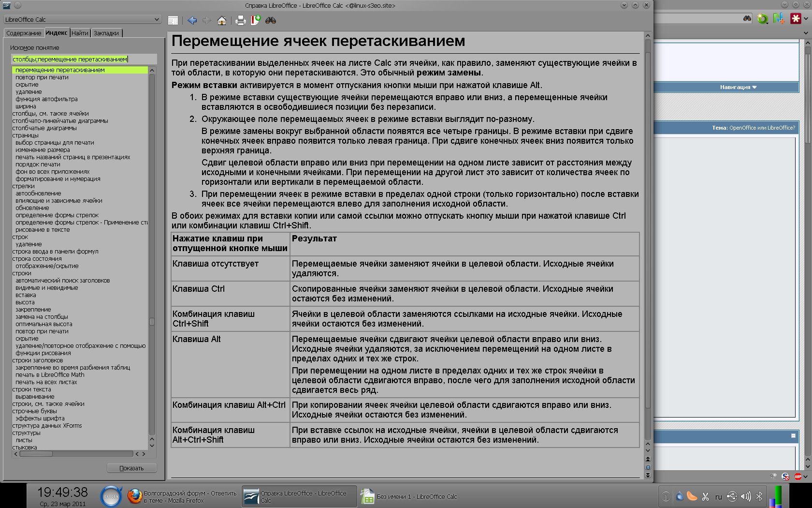812x508 pixels.
Task: Click the info notification tray icon
Action: [666, 496]
